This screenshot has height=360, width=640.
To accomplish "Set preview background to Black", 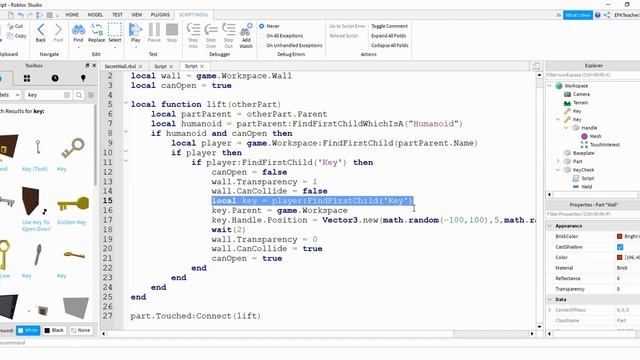I will point(54,330).
